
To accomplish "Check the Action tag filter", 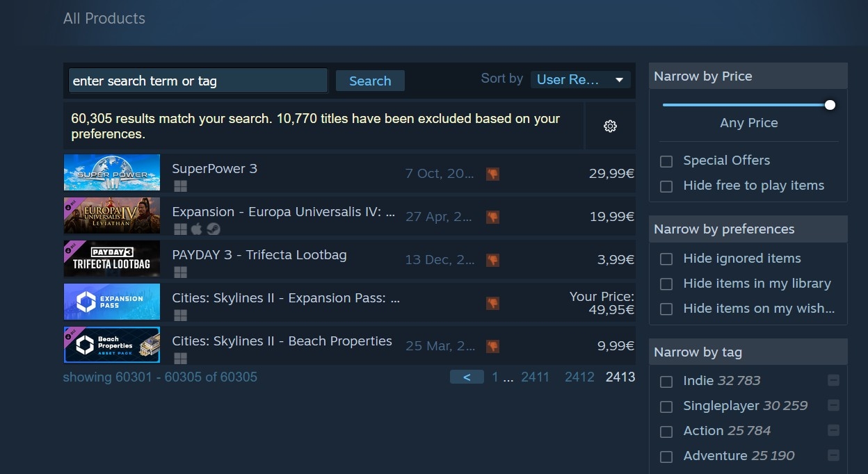I will [666, 432].
